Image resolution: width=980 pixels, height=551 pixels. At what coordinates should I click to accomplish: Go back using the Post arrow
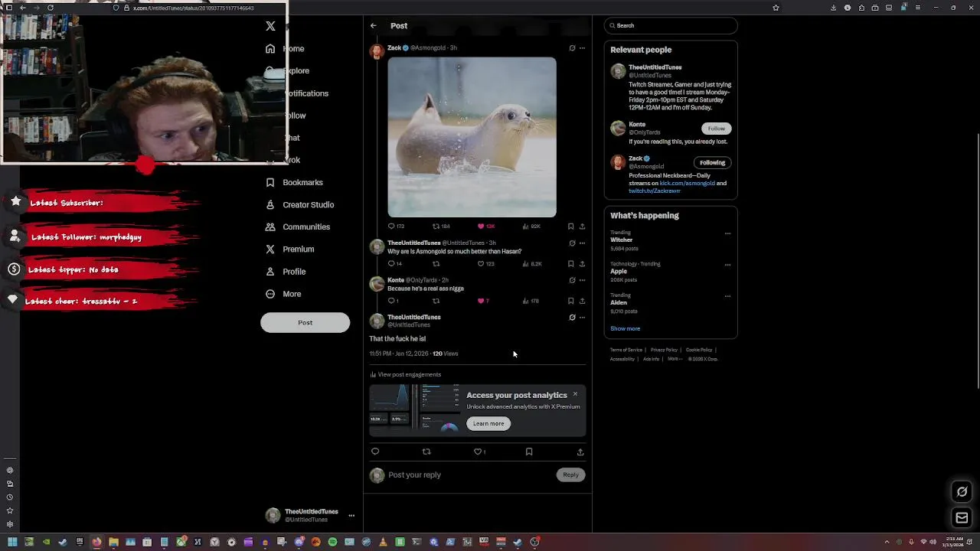[373, 26]
